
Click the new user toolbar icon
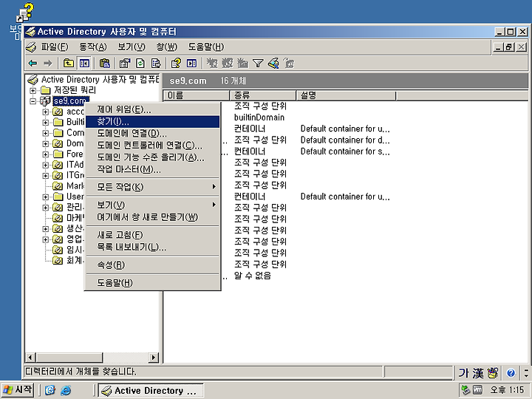click(x=212, y=63)
